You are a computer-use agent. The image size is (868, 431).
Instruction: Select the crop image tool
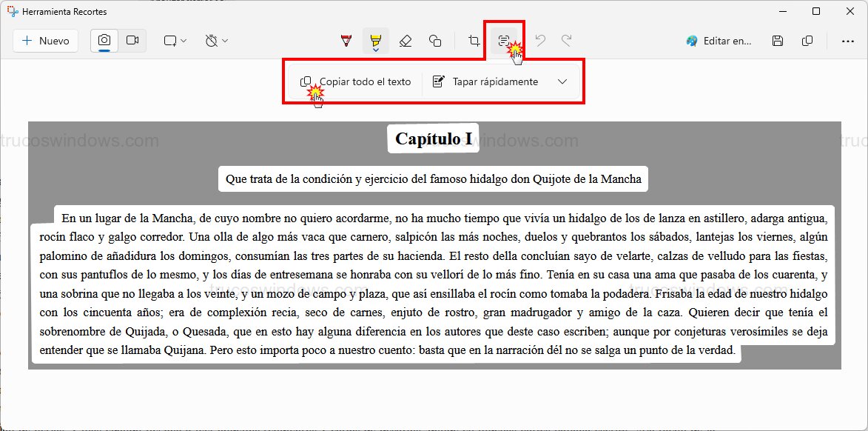pyautogui.click(x=473, y=41)
